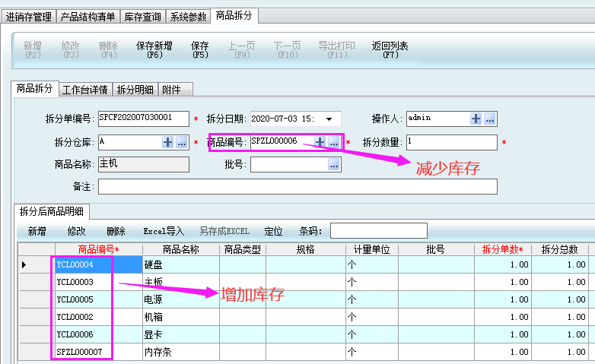Select the row indicator arrow of first row
Image resolution: width=595 pixels, height=364 pixels.
click(x=24, y=265)
